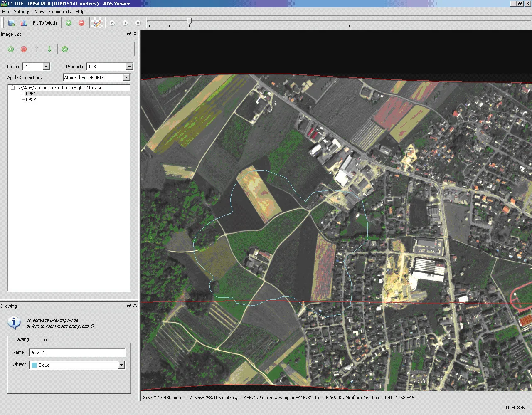Click the Fit To Width button
Viewport: 532px width, 415px height.
(x=45, y=23)
